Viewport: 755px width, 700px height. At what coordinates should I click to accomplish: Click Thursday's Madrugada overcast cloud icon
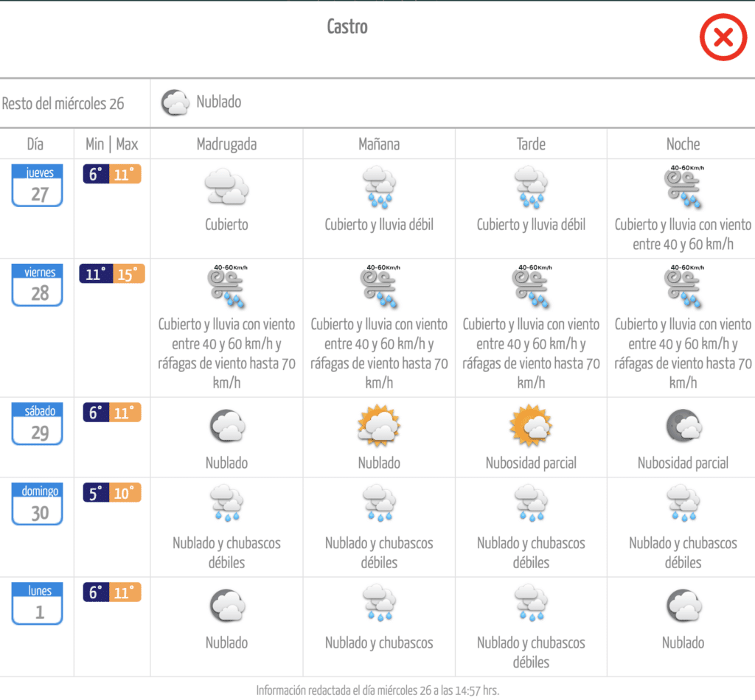click(x=226, y=186)
